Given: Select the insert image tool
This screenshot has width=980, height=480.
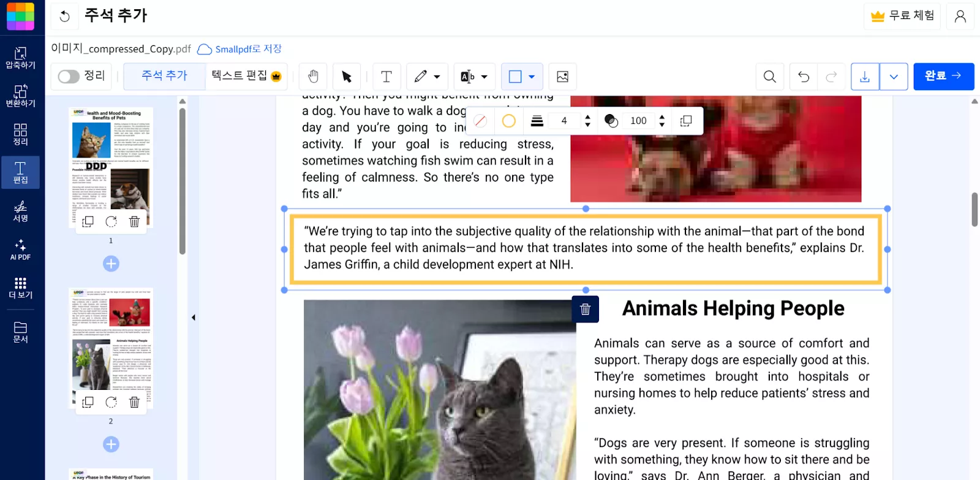Looking at the screenshot, I should [x=562, y=77].
